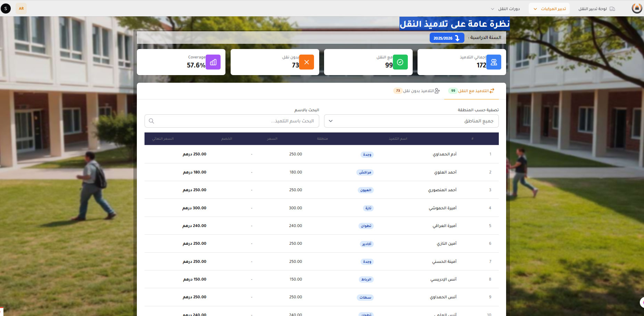Click the وجدة region tag in row 1
Image resolution: width=644 pixels, height=316 pixels.
pyautogui.click(x=367, y=154)
